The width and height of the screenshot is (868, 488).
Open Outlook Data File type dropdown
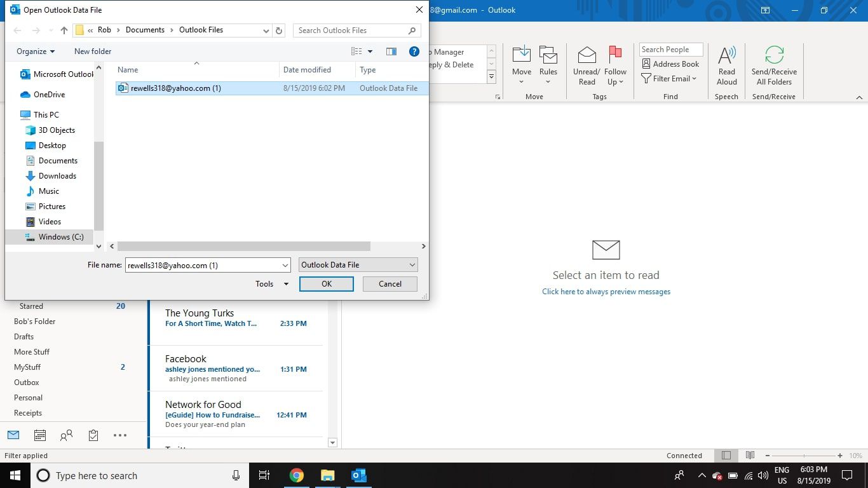click(x=358, y=265)
